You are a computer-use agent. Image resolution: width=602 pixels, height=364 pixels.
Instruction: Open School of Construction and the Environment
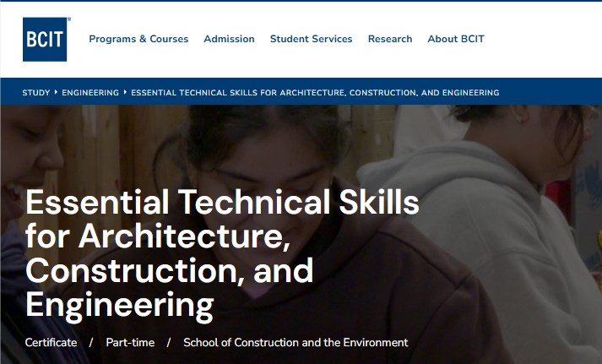[x=296, y=343]
